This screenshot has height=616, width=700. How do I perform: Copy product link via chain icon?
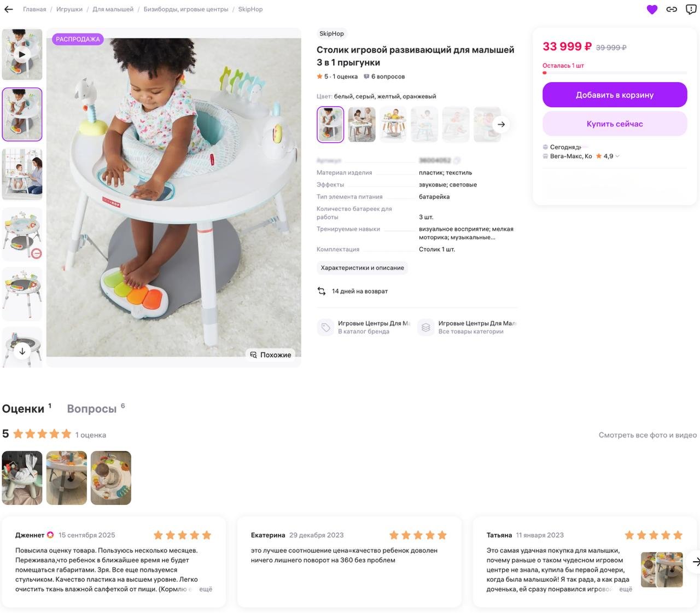(672, 9)
